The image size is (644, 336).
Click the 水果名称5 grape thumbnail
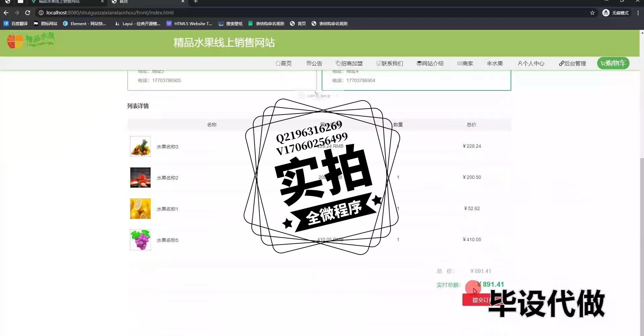(x=140, y=240)
